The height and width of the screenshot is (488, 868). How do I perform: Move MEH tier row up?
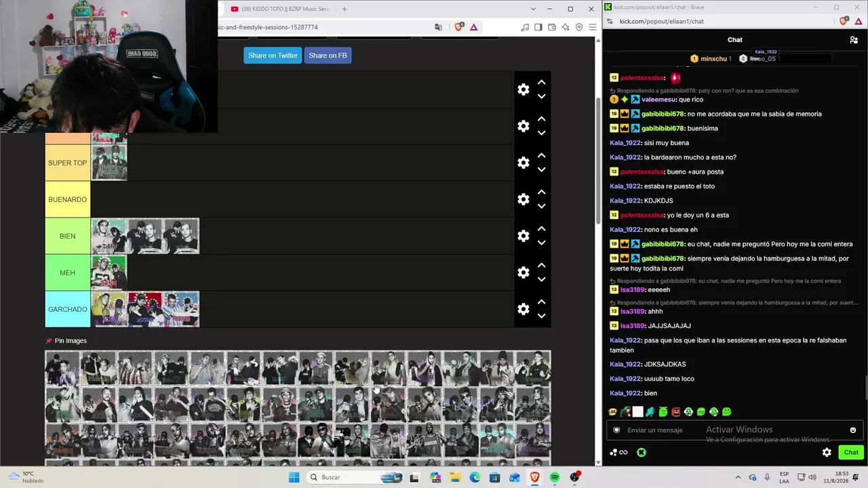[541, 265]
